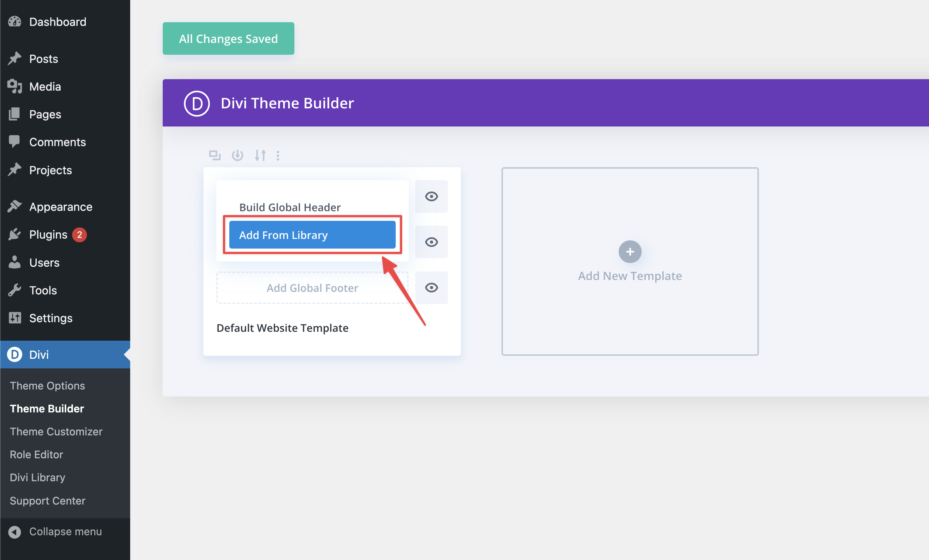Toggle Global Footer visibility eye

click(431, 288)
